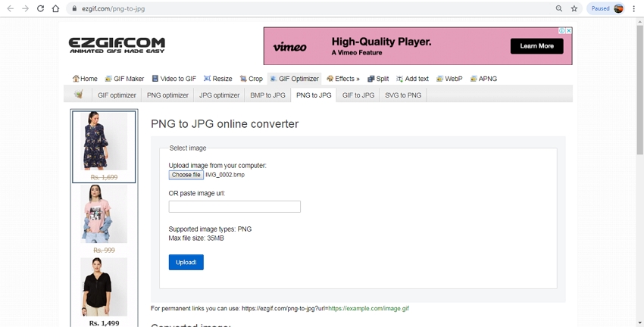Go to browser home icon
This screenshot has height=327, width=644.
click(x=55, y=8)
